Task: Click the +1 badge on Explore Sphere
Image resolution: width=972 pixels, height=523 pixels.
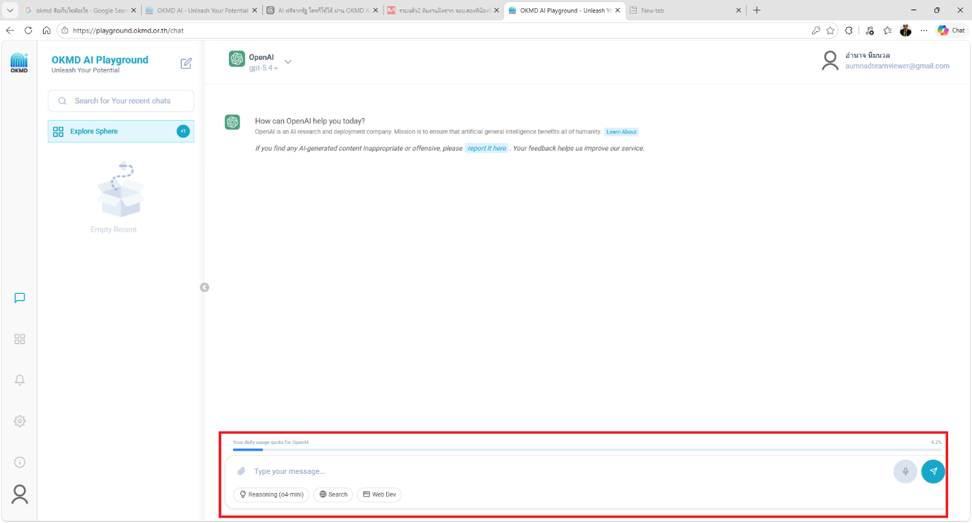Action: (183, 131)
